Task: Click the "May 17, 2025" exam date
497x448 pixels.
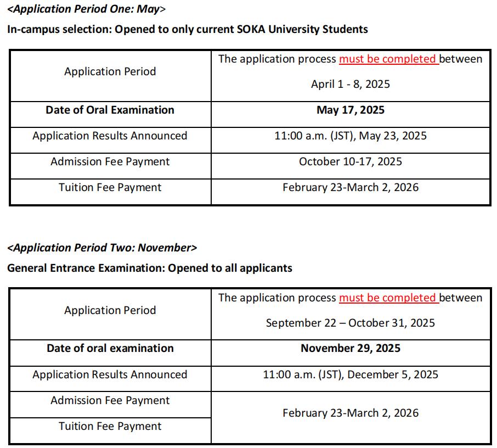Action: (351, 110)
